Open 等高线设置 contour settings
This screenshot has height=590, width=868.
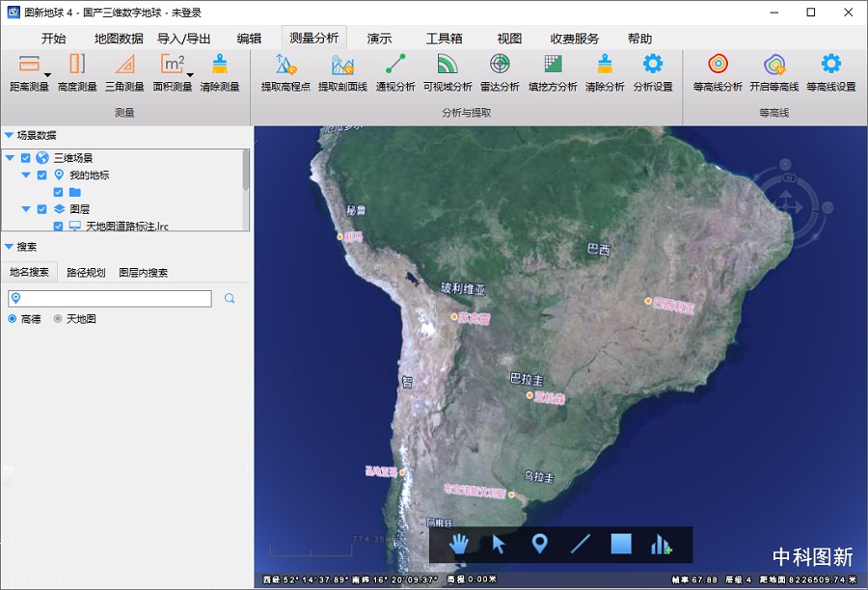(x=830, y=72)
